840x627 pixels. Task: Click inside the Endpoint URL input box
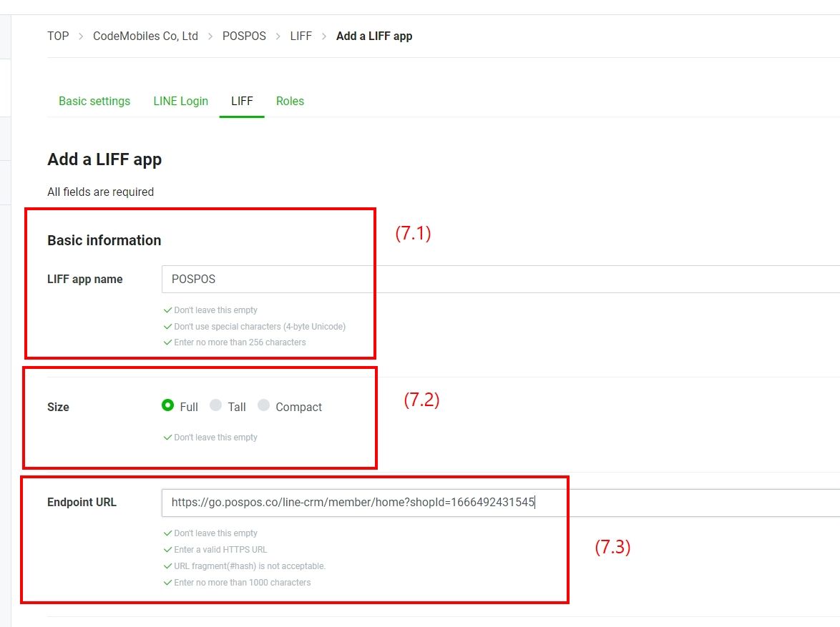tap(644, 503)
